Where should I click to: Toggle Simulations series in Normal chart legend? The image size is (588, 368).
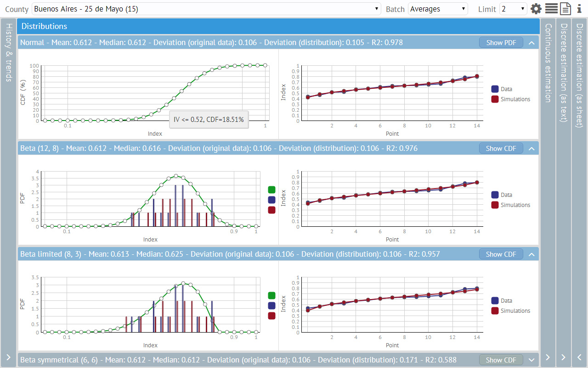point(510,99)
